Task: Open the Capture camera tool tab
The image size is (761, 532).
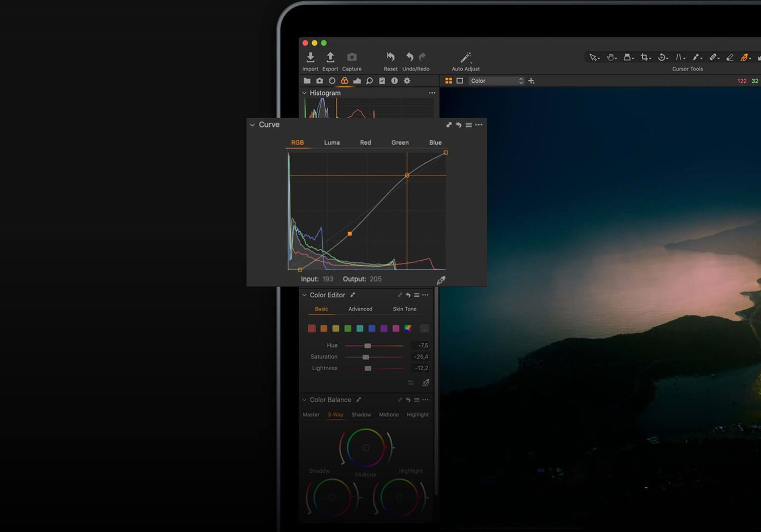Action: pyautogui.click(x=320, y=81)
